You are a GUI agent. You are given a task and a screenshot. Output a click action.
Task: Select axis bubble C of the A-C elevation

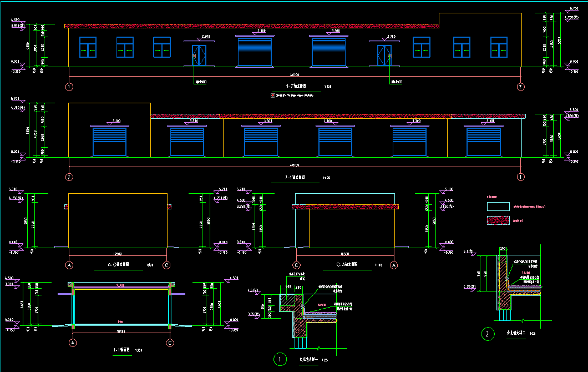[166, 265]
